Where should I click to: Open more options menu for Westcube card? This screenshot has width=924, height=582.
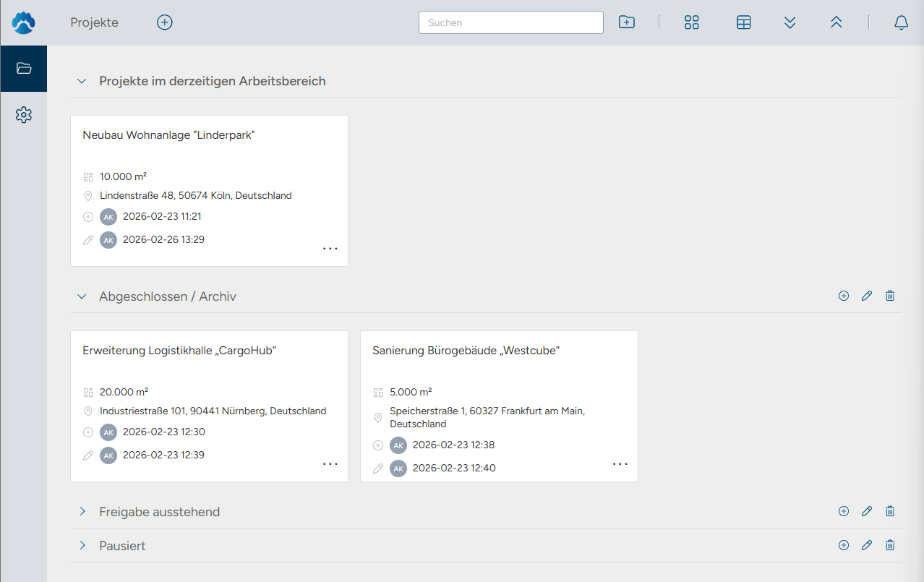tap(620, 464)
